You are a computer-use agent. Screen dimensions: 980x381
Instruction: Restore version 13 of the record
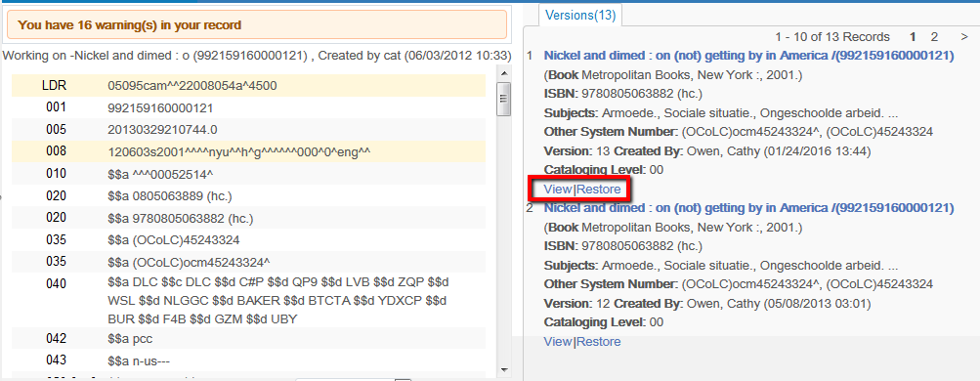click(598, 190)
